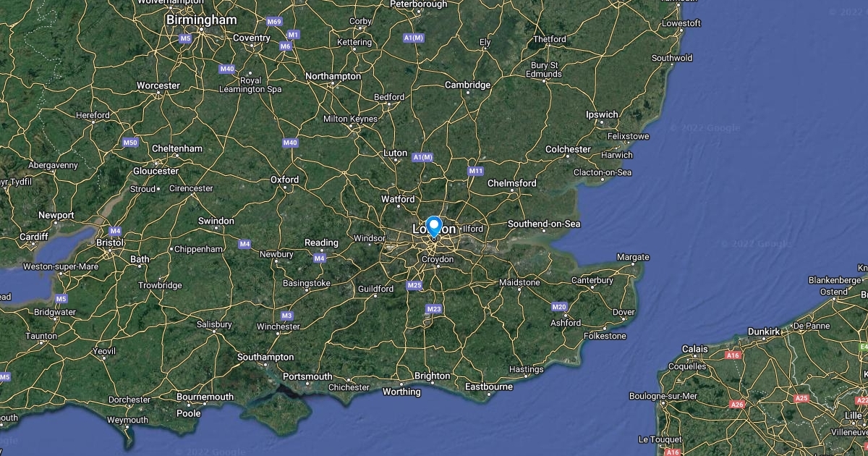This screenshot has height=456, width=868.
Task: Select the M20 motorway shield near Ashford
Action: 559,307
